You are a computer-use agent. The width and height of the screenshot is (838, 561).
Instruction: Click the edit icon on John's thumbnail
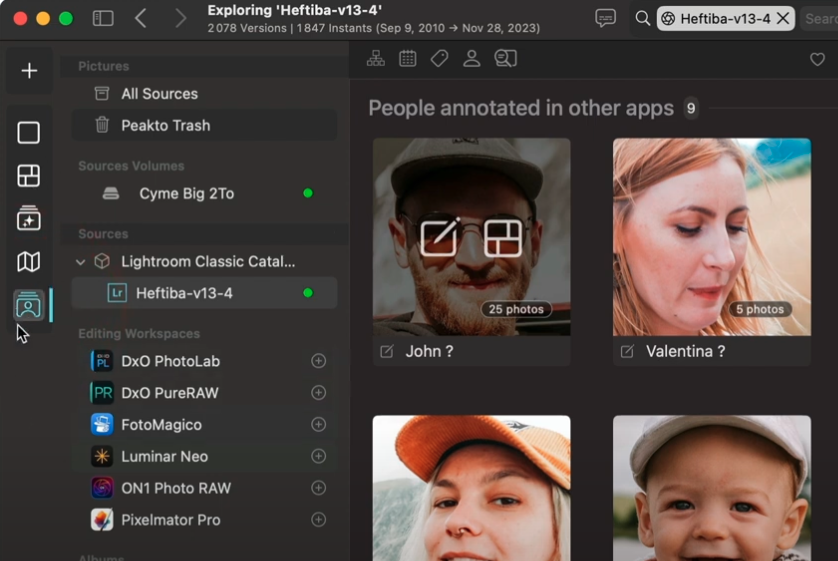tap(440, 237)
